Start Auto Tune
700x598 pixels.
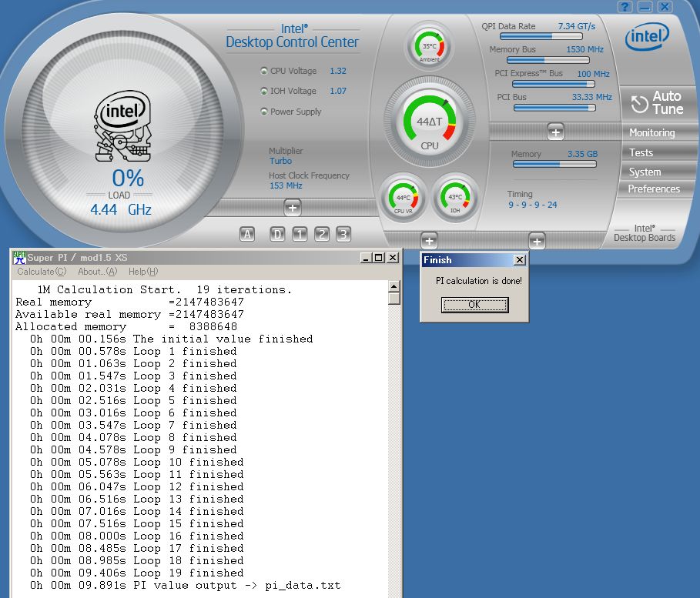pos(657,102)
